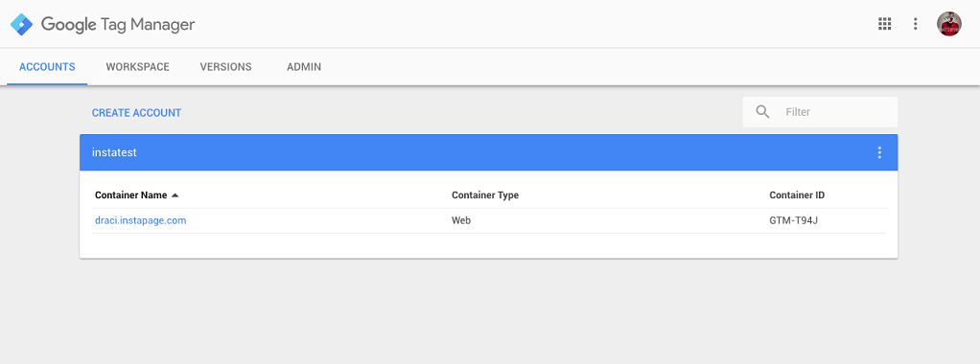Click the Google Tag Manager title text
Image resolution: width=980 pixels, height=364 pixels.
[118, 24]
